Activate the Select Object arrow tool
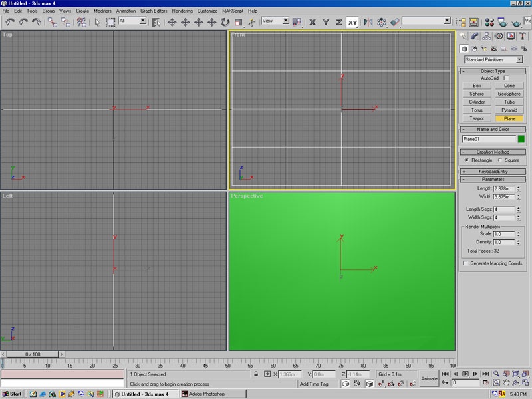This screenshot has height=399, width=532. pos(97,22)
